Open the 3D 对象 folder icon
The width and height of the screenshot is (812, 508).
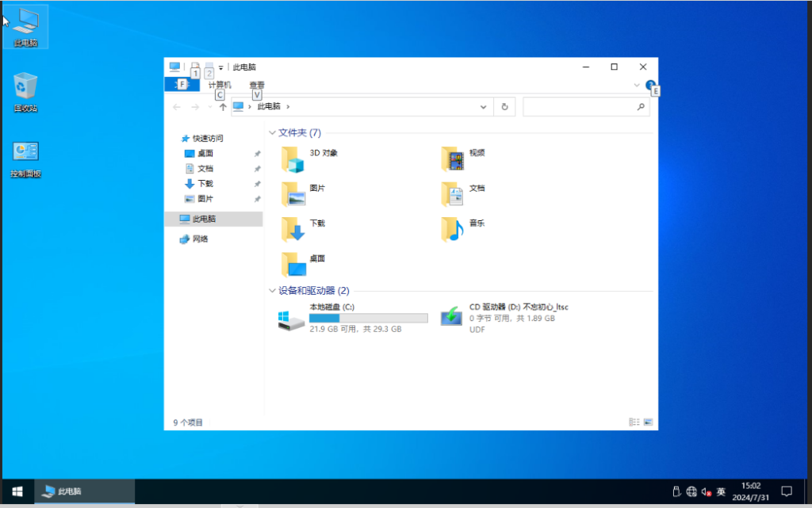click(293, 159)
